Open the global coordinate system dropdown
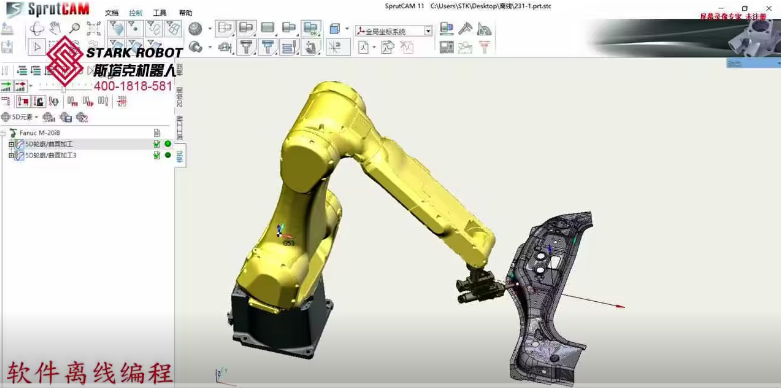781x388 pixels. coord(393,31)
